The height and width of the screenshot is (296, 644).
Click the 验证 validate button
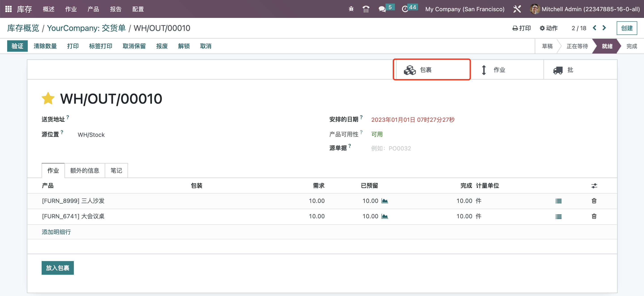pyautogui.click(x=17, y=46)
